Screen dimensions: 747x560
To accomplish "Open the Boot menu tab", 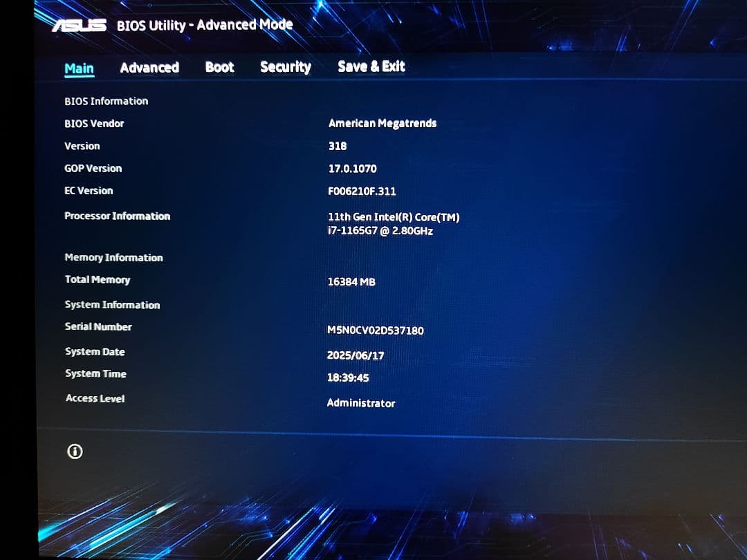I will click(x=219, y=67).
